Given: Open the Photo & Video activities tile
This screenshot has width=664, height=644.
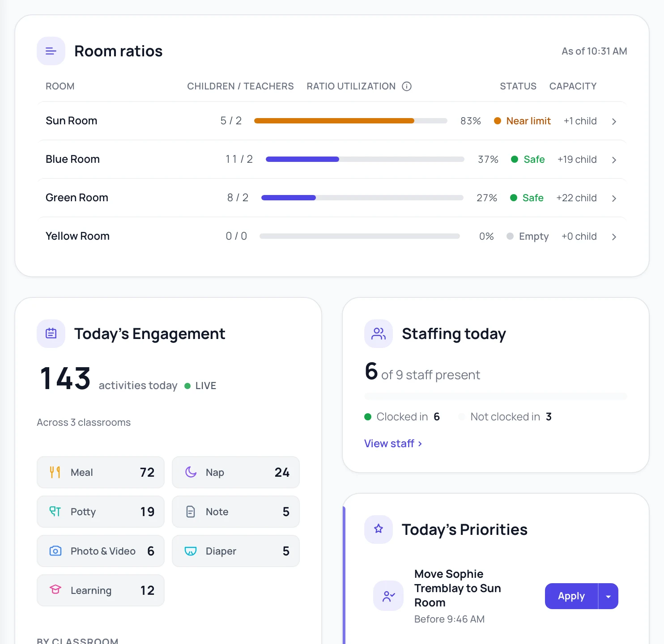Looking at the screenshot, I should click(x=101, y=551).
